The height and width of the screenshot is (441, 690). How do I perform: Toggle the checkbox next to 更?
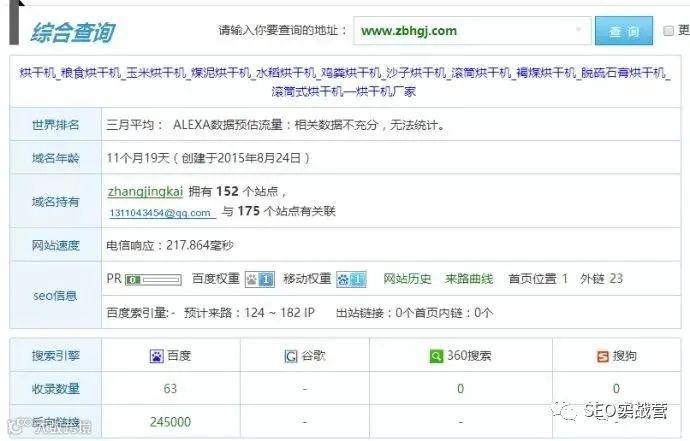coord(668,30)
